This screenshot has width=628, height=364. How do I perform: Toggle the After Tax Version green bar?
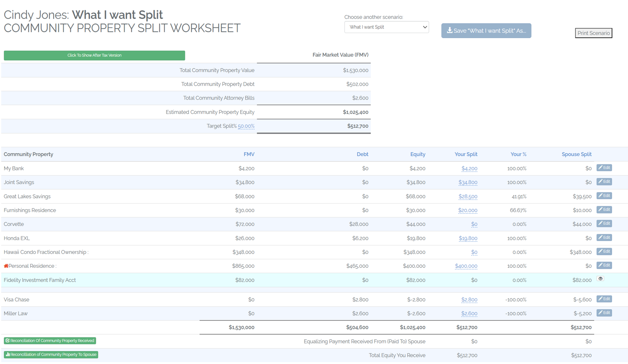(94, 55)
